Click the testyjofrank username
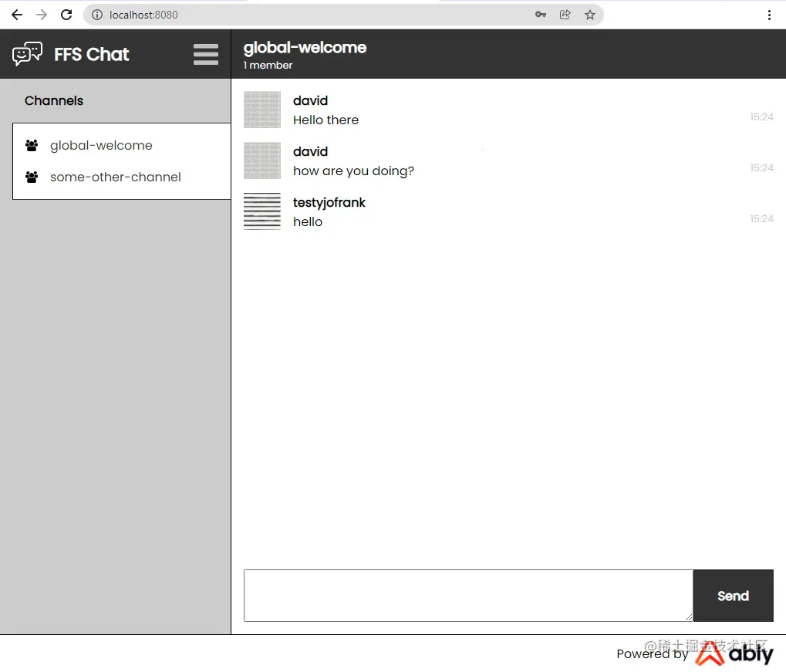The width and height of the screenshot is (786, 672). tap(329, 202)
